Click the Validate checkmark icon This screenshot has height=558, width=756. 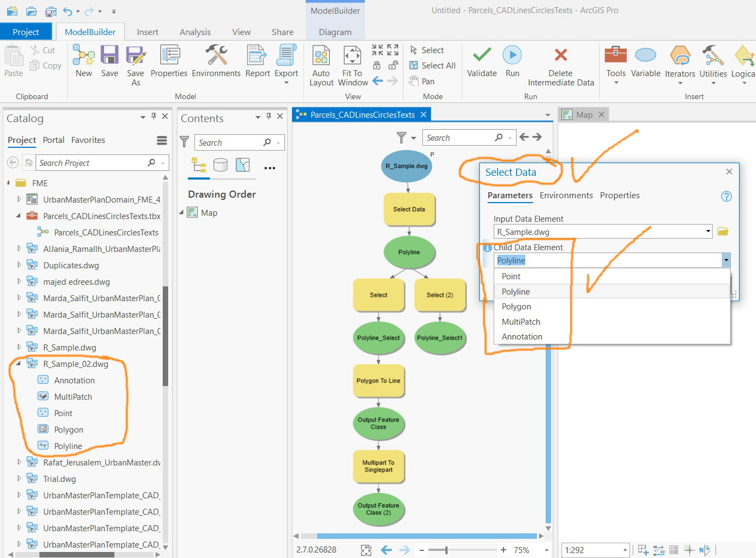[x=482, y=55]
